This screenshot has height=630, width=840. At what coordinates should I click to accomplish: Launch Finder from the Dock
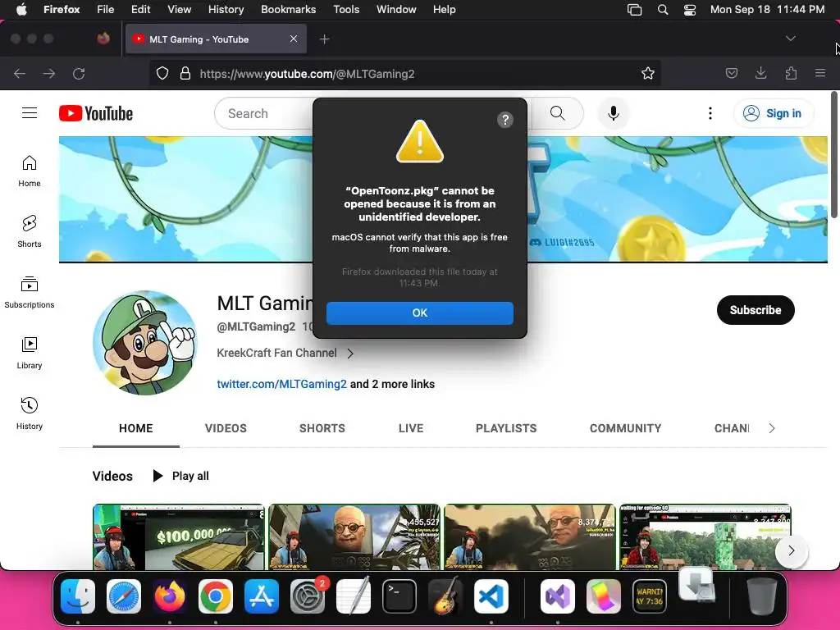tap(78, 596)
